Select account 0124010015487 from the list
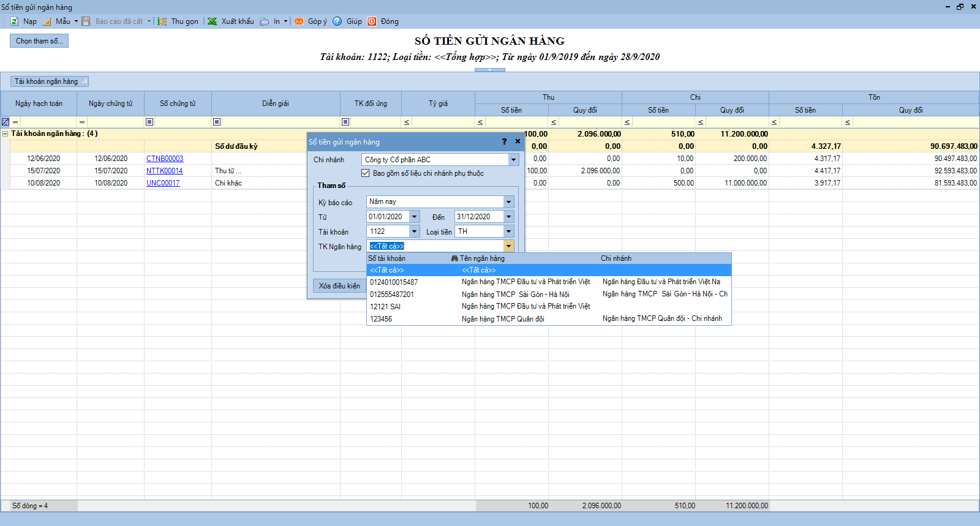The height and width of the screenshot is (526, 980). (394, 282)
